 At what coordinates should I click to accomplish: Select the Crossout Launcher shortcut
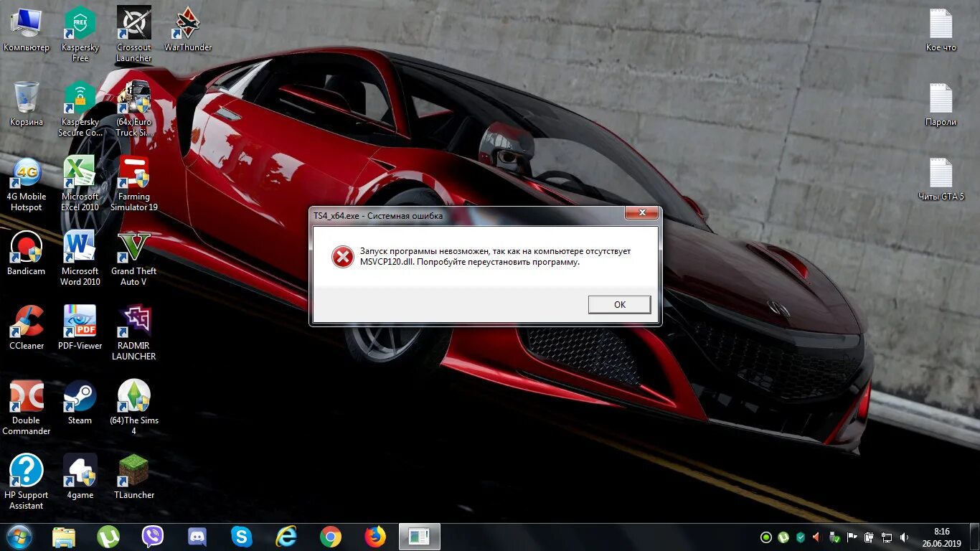134,34
